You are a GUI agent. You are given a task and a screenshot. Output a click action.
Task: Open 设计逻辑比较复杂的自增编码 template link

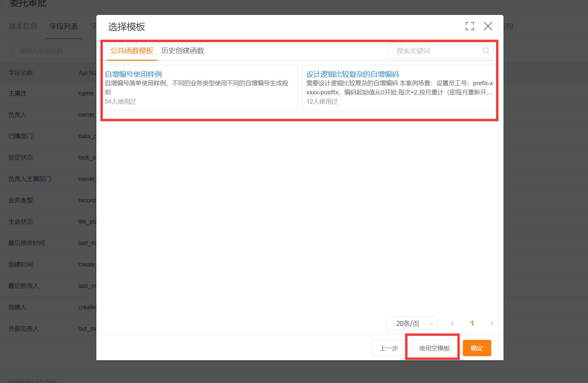[x=353, y=74]
